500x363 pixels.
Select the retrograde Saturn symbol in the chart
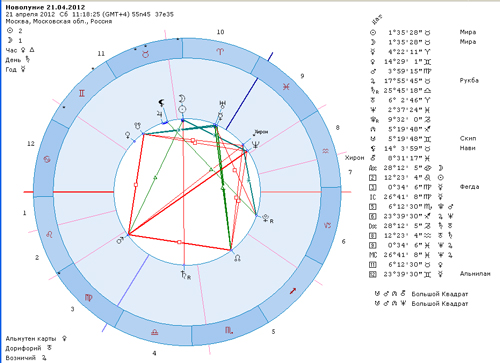[185, 275]
